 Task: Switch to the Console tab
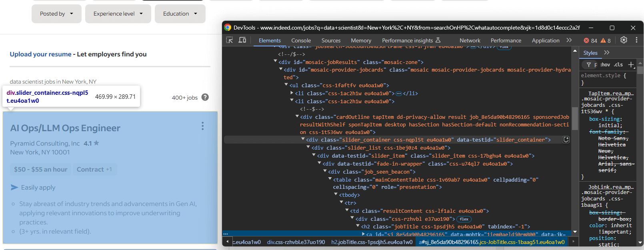(x=301, y=40)
